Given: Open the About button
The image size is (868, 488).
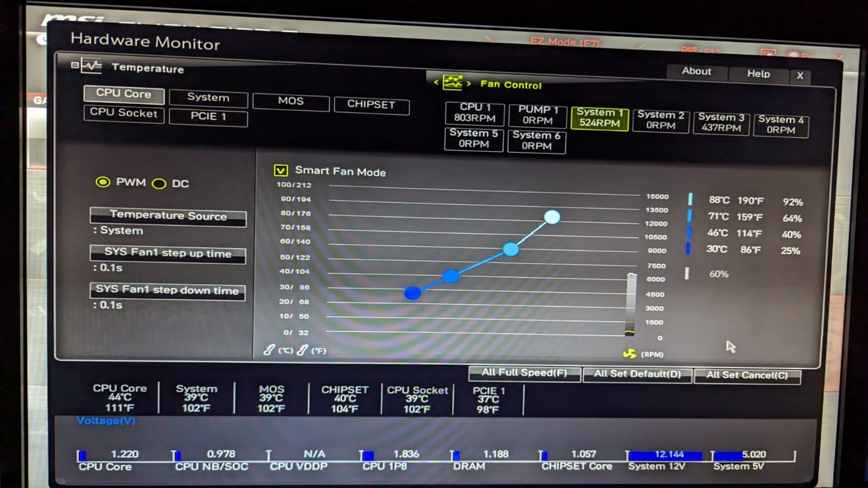Looking at the screenshot, I should (x=697, y=72).
